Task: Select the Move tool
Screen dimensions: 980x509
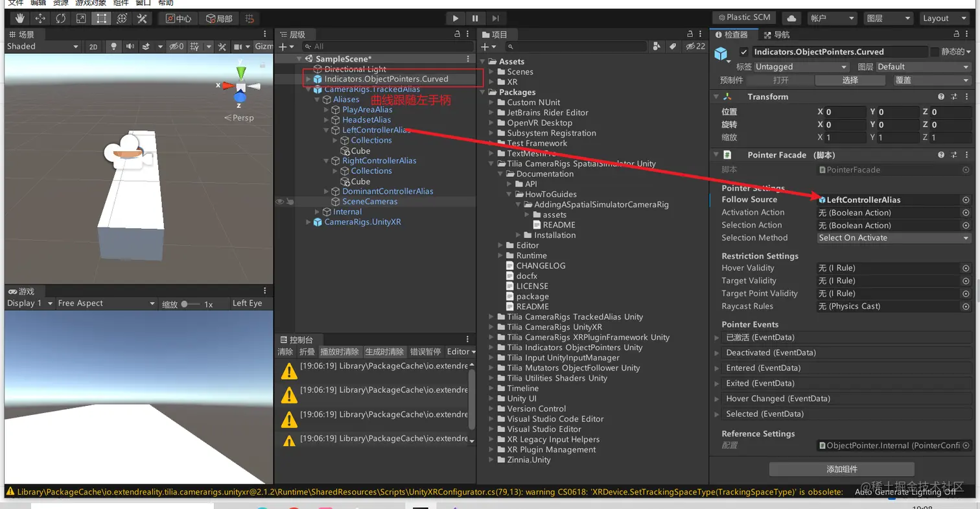Action: coord(40,18)
